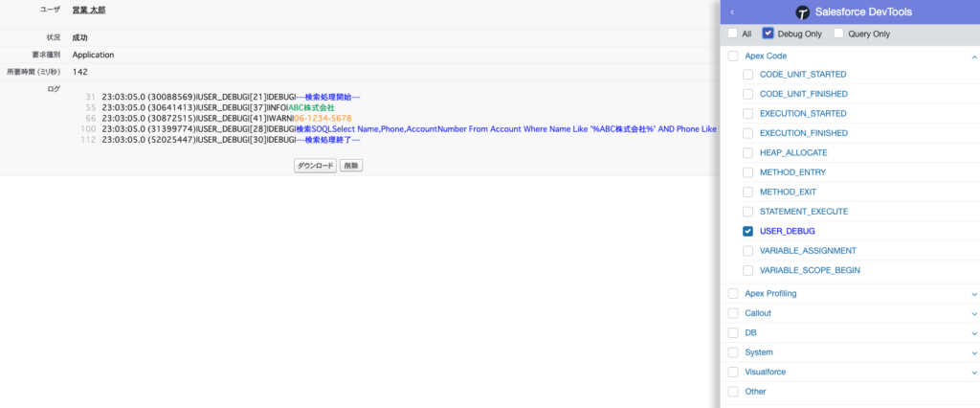
Task: Enable EXECUTION_FINISHED checkbox
Action: 747,133
